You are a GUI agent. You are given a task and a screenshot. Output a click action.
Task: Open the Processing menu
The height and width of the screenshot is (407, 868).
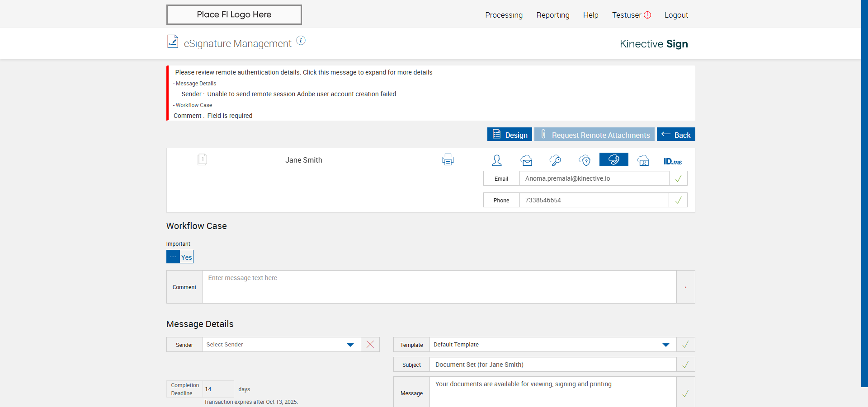(504, 15)
